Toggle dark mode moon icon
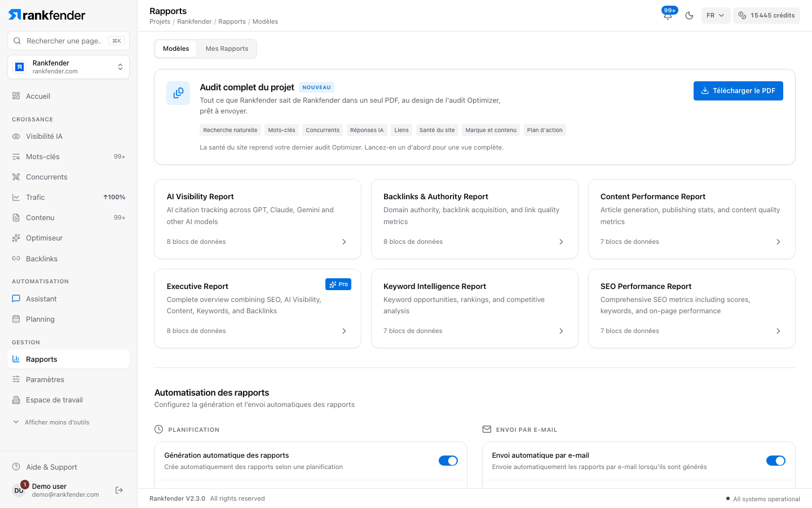The image size is (812, 508). click(x=689, y=15)
